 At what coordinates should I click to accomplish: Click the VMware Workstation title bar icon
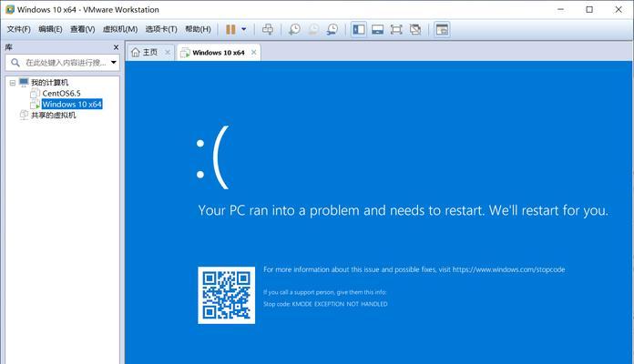(x=10, y=9)
